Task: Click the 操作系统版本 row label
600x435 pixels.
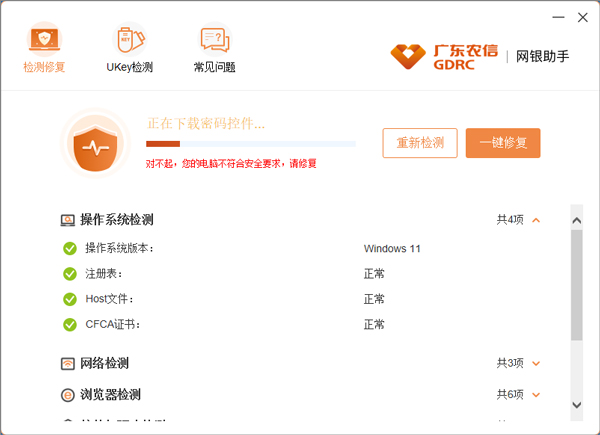Action: point(119,248)
